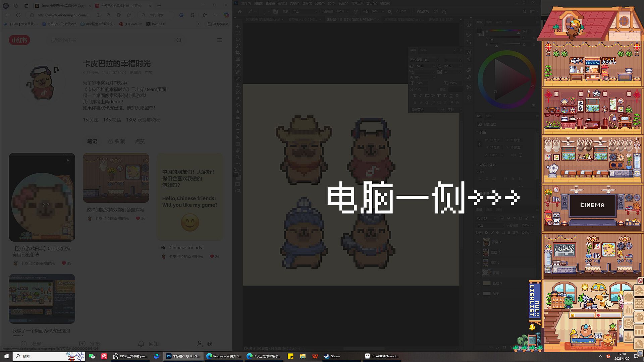Open the layer blend mode 正常 dropdown

click(490, 226)
